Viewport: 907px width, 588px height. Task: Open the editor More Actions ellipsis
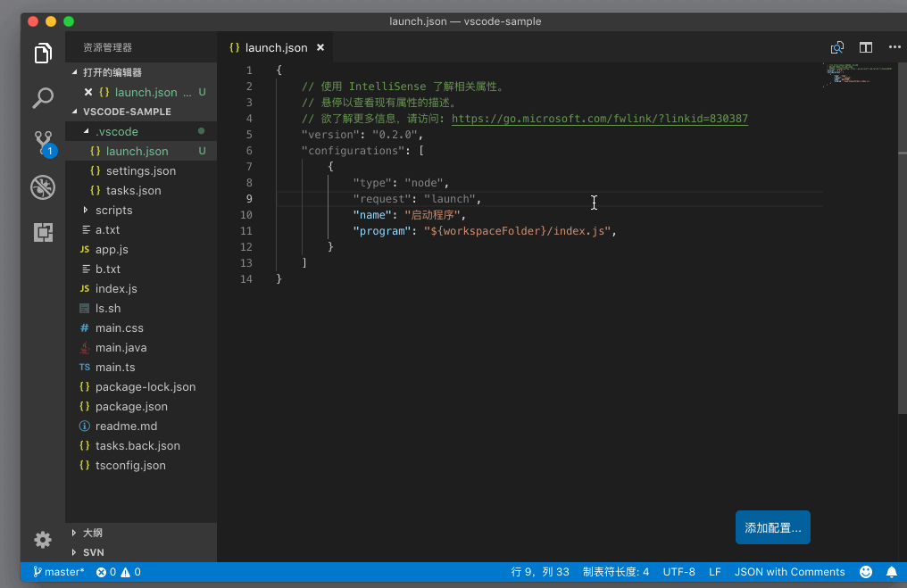(894, 47)
